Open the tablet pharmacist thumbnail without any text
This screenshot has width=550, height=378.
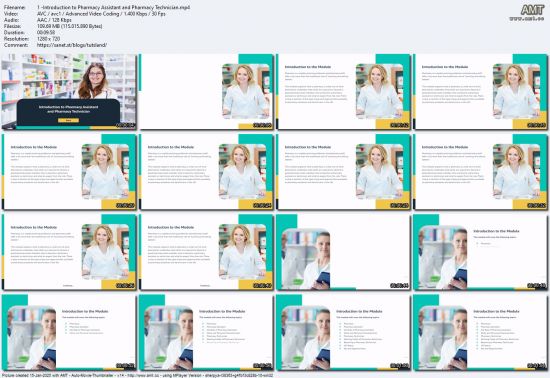pyautogui.click(x=343, y=252)
